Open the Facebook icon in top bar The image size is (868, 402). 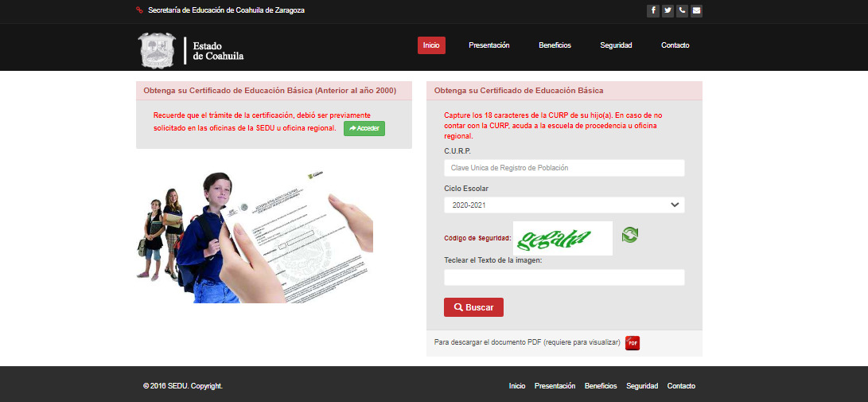(x=653, y=11)
